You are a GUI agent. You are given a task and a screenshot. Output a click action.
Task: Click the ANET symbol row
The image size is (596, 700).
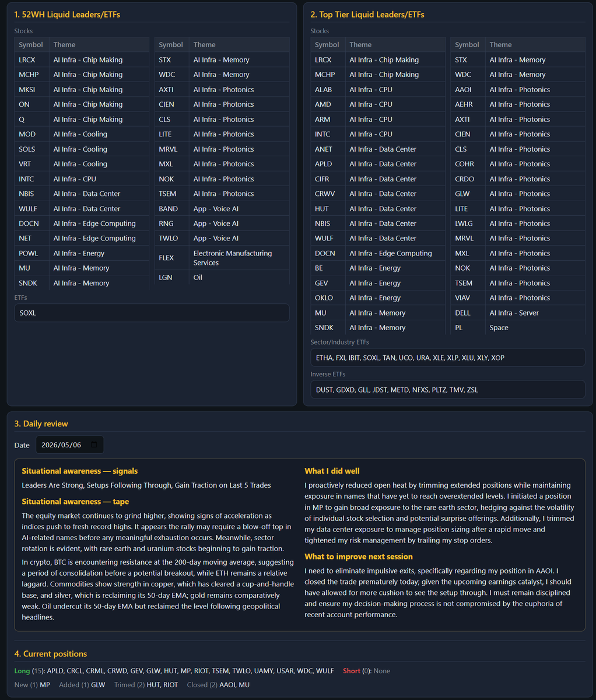[378, 149]
